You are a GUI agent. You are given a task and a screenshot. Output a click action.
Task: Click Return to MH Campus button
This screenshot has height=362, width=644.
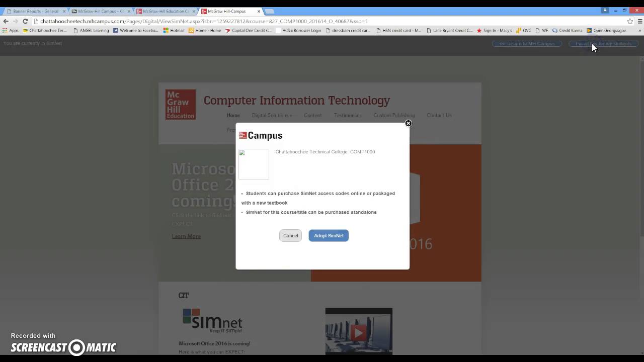pos(527,44)
